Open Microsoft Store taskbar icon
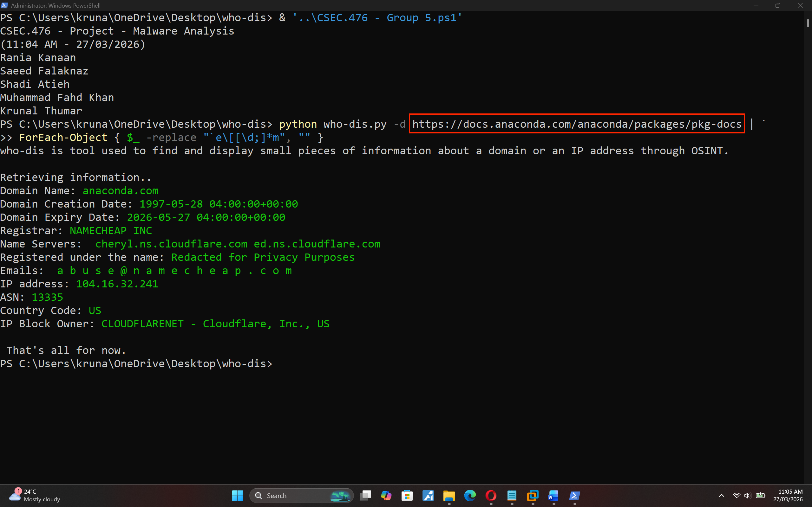This screenshot has width=812, height=507. click(407, 496)
